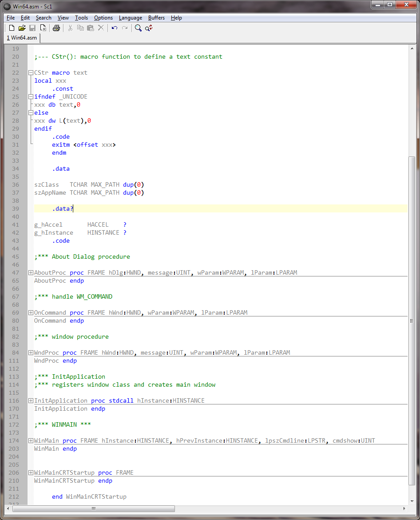Expand the WndProc procedure fold
This screenshot has height=520, width=420.
coord(30,353)
